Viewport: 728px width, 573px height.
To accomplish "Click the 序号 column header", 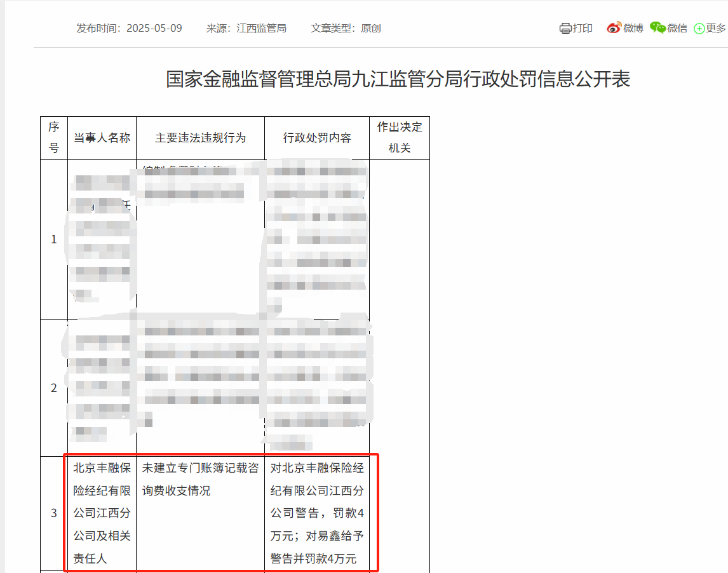I will (54, 138).
